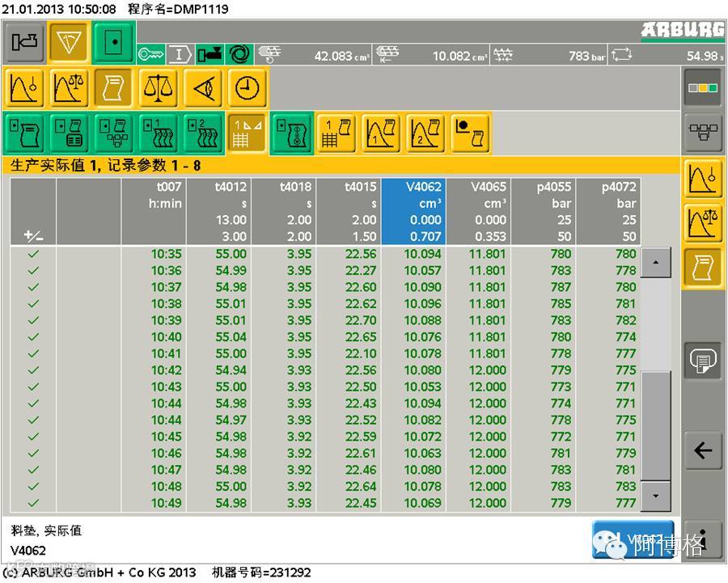Open yellow table 1 protocol icon

point(336,133)
